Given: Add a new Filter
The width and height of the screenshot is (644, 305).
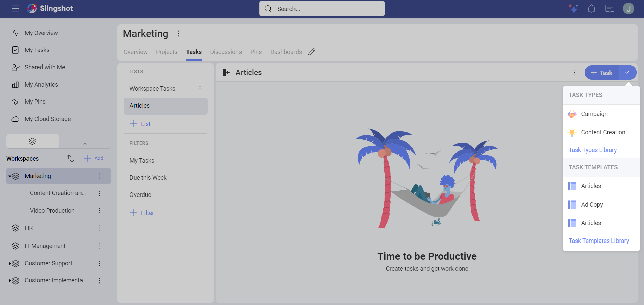Looking at the screenshot, I should coord(142,213).
